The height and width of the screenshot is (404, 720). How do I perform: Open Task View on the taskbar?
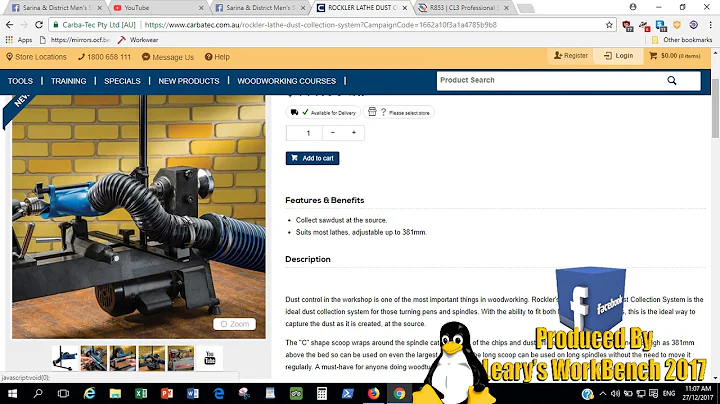pos(63,393)
